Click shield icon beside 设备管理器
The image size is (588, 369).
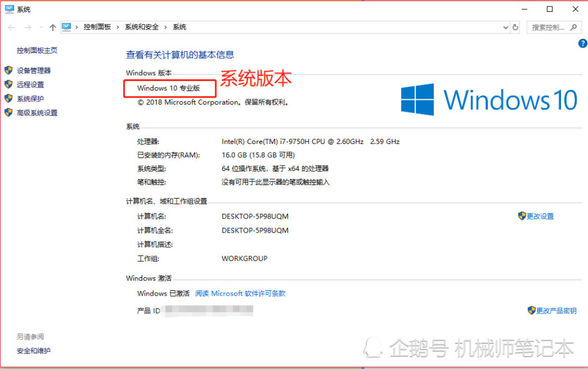click(x=9, y=70)
